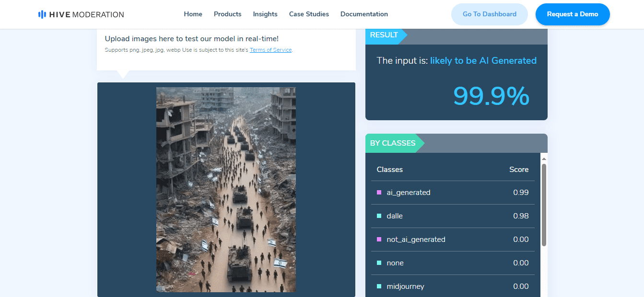Click the Score column header

[519, 170]
